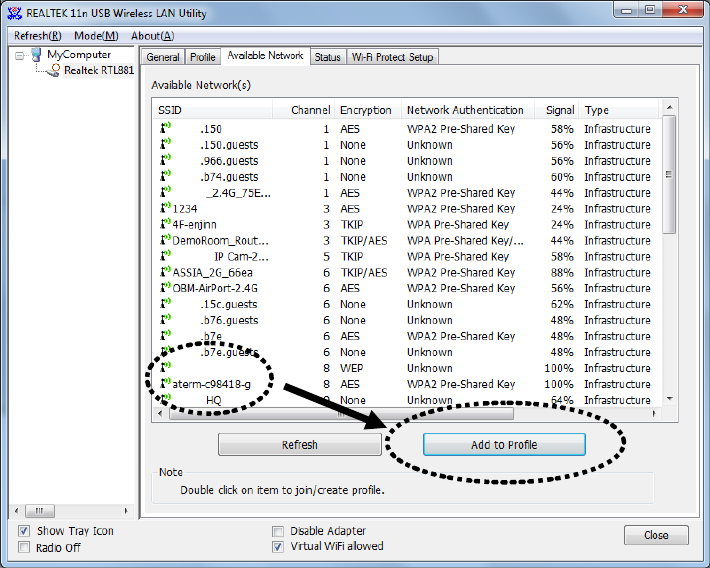The height and width of the screenshot is (568, 710).
Task: Click network list horizontal scroll right arrow
Action: tap(654, 414)
